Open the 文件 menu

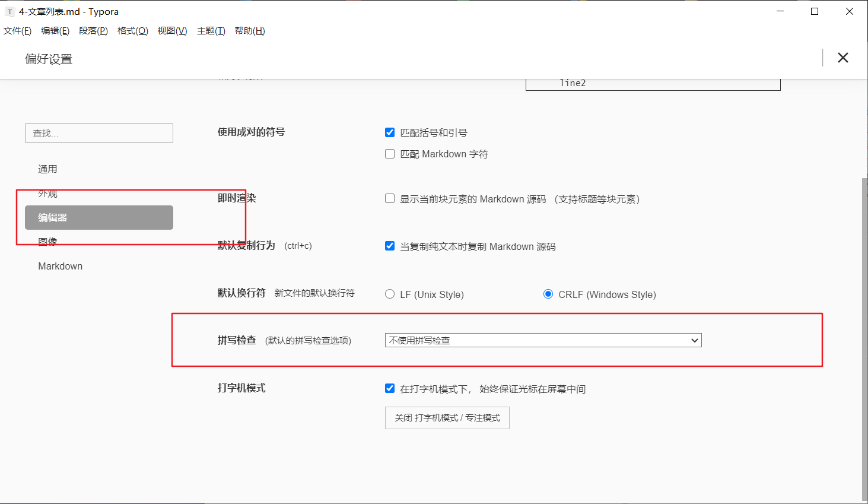(17, 31)
